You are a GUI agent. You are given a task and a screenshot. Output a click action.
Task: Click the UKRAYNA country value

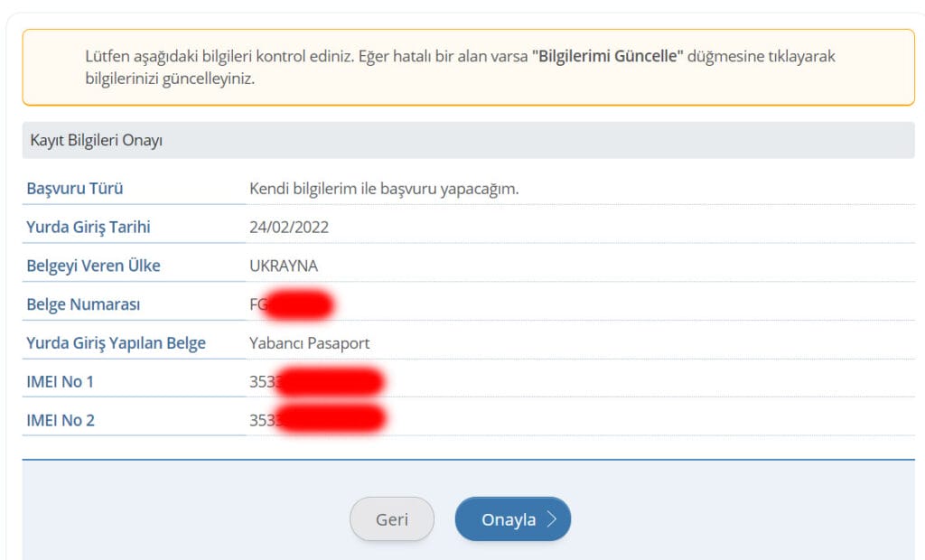click(x=284, y=266)
